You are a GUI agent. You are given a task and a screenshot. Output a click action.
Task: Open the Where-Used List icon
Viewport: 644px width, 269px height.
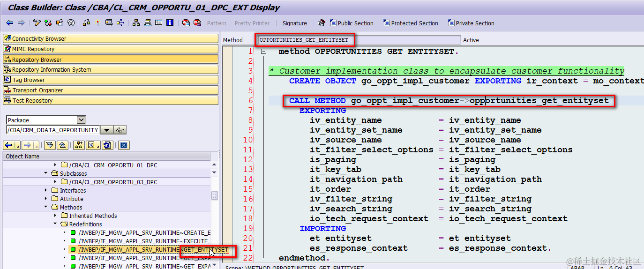[x=86, y=23]
